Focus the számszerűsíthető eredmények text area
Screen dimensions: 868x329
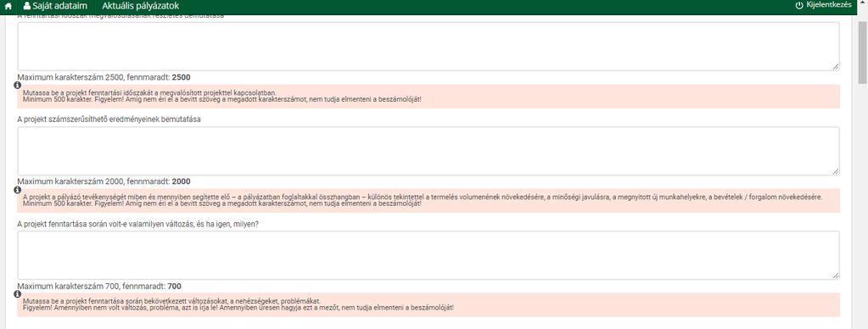428,151
